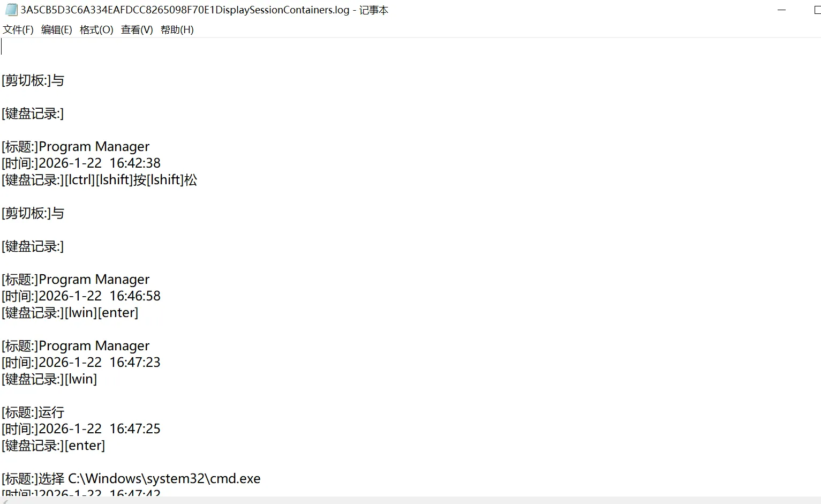Click the [键盘记录:][enter] line under 运行
The width and height of the screenshot is (821, 504).
[x=54, y=445]
